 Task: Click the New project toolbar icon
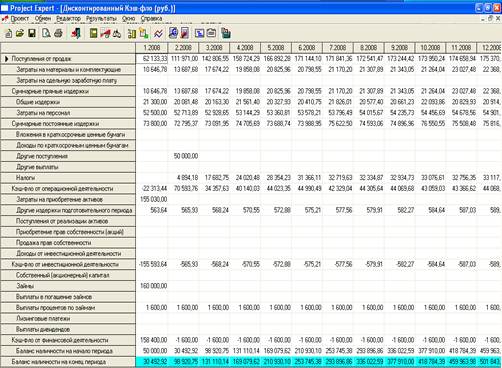tap(9, 33)
